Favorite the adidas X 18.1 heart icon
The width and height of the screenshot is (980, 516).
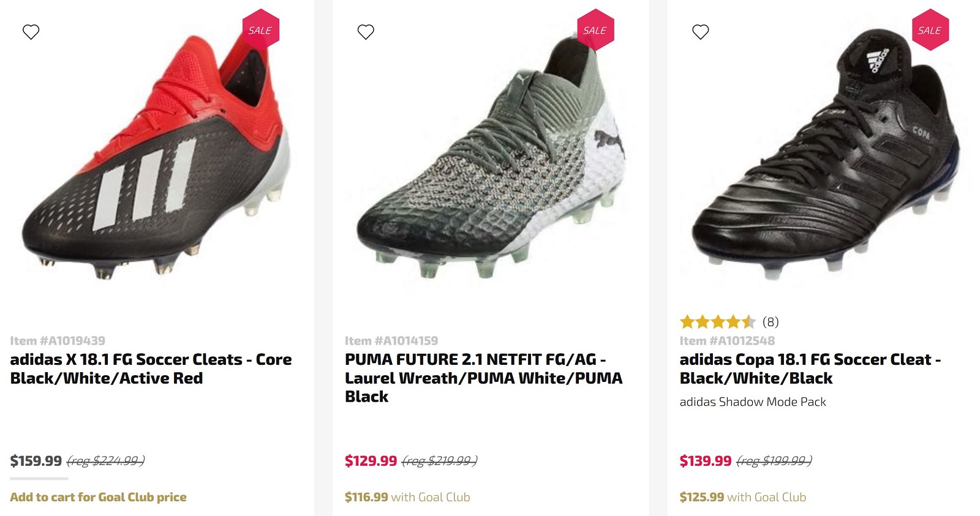(31, 32)
